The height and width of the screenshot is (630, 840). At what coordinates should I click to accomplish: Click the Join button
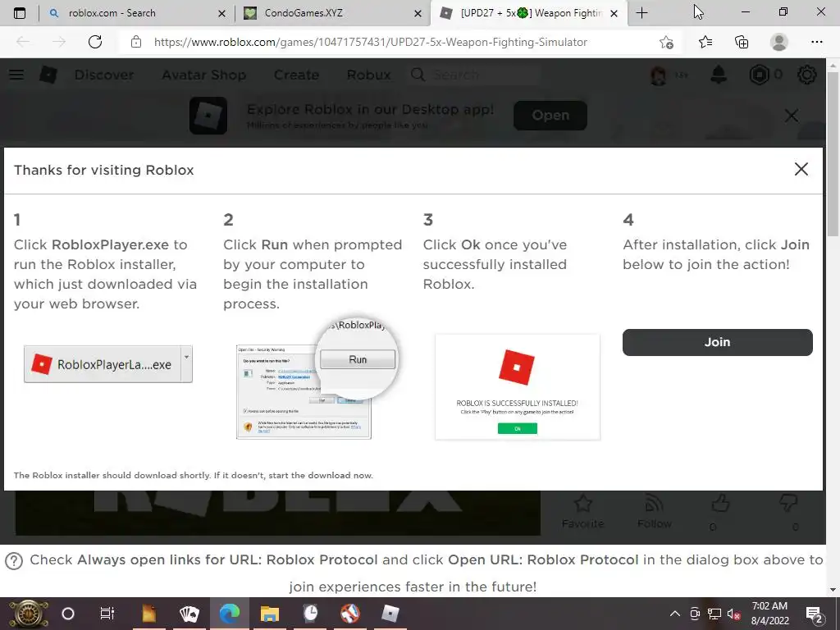(x=717, y=342)
